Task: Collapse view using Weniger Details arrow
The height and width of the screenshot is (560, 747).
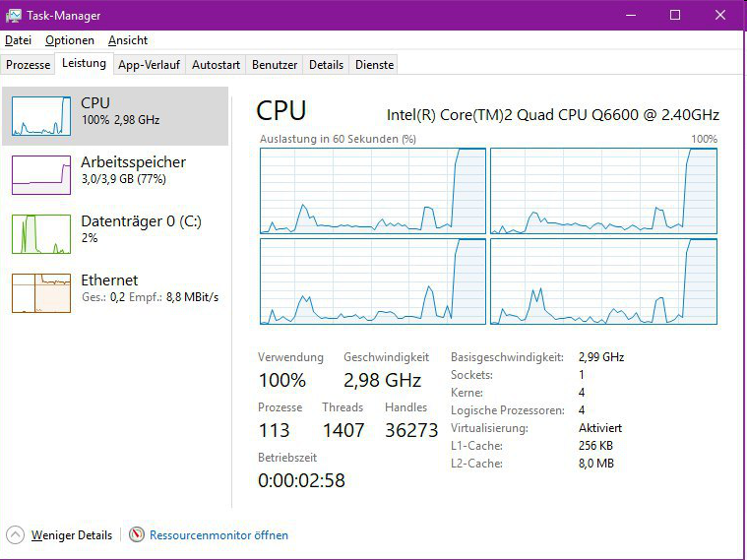Action: pyautogui.click(x=16, y=535)
